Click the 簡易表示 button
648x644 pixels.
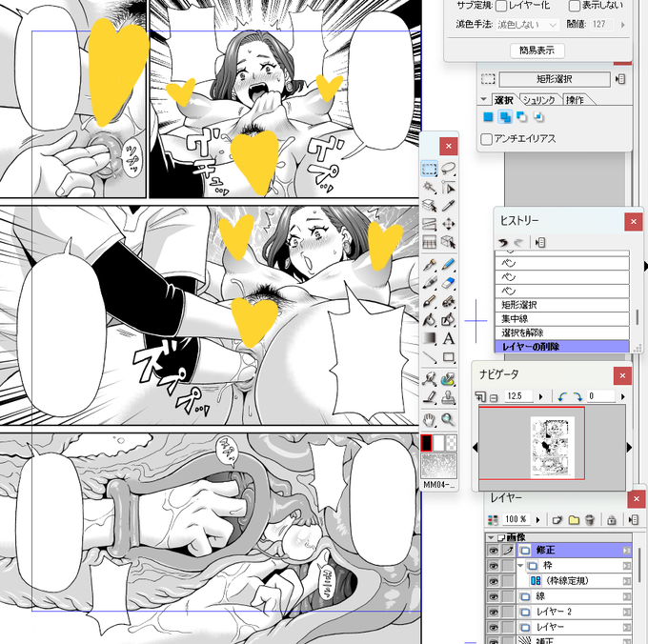point(537,50)
